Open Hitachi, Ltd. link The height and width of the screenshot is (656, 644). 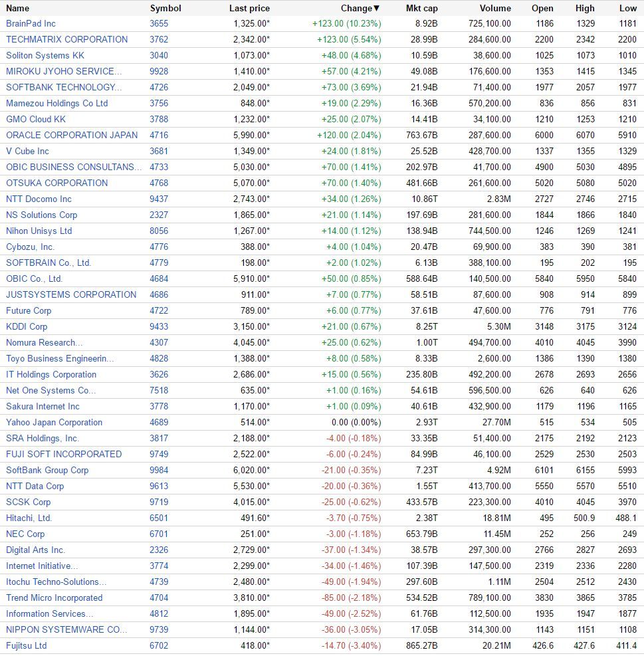[x=29, y=518]
